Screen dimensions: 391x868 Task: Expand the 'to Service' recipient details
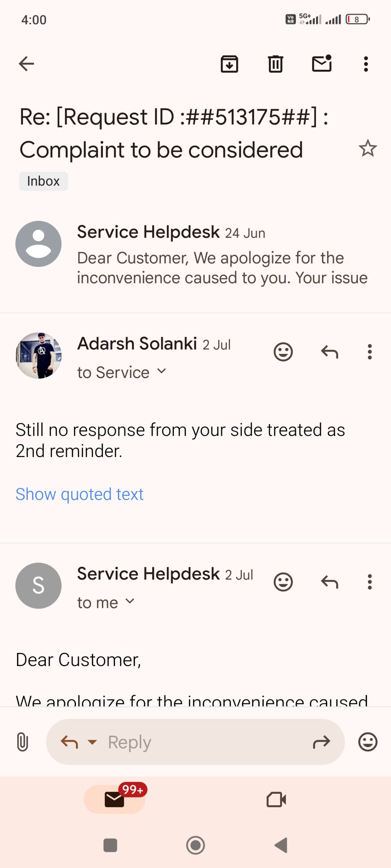(x=162, y=372)
